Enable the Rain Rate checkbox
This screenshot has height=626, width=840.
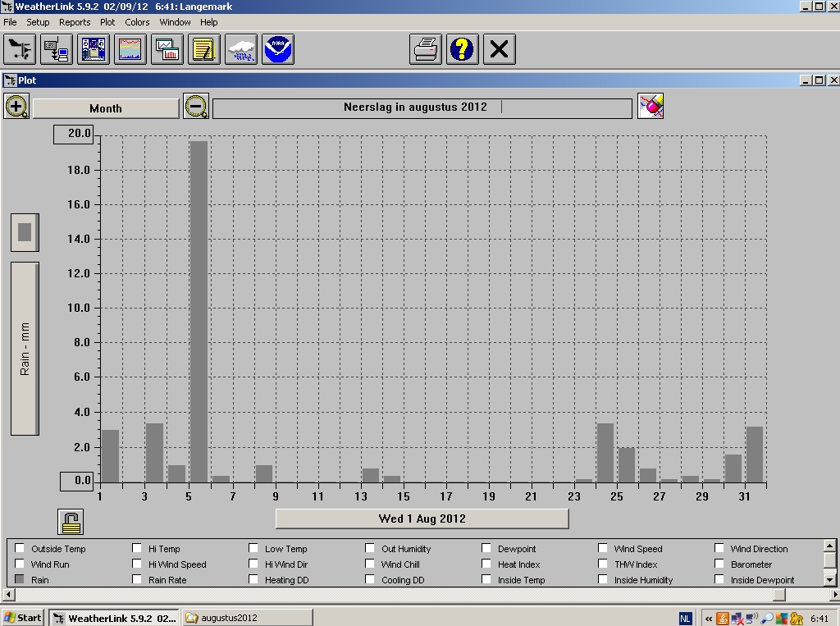coord(137,579)
